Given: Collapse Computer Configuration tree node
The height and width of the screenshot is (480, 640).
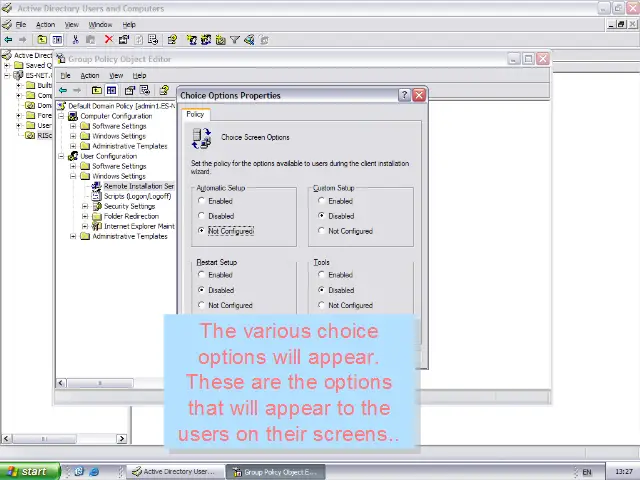Looking at the screenshot, I should click(x=61, y=116).
